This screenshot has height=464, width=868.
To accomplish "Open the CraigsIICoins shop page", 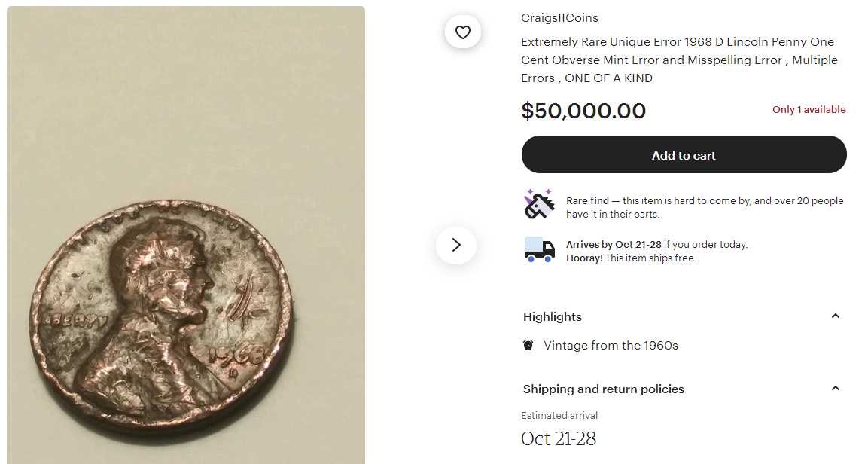I will tap(559, 18).
